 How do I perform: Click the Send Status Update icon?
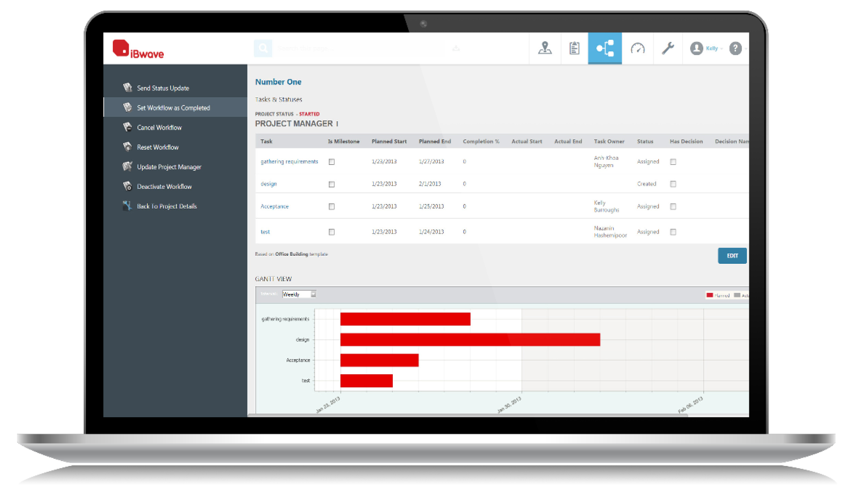(x=128, y=87)
